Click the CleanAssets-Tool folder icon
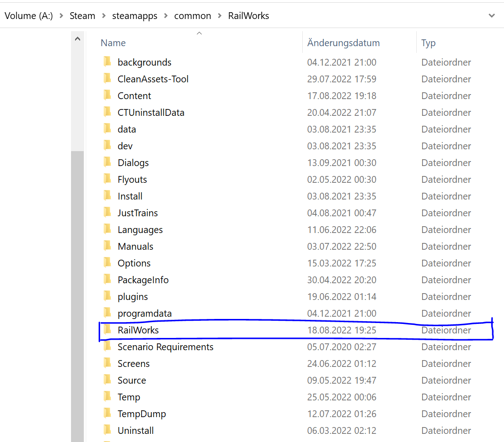 click(107, 78)
